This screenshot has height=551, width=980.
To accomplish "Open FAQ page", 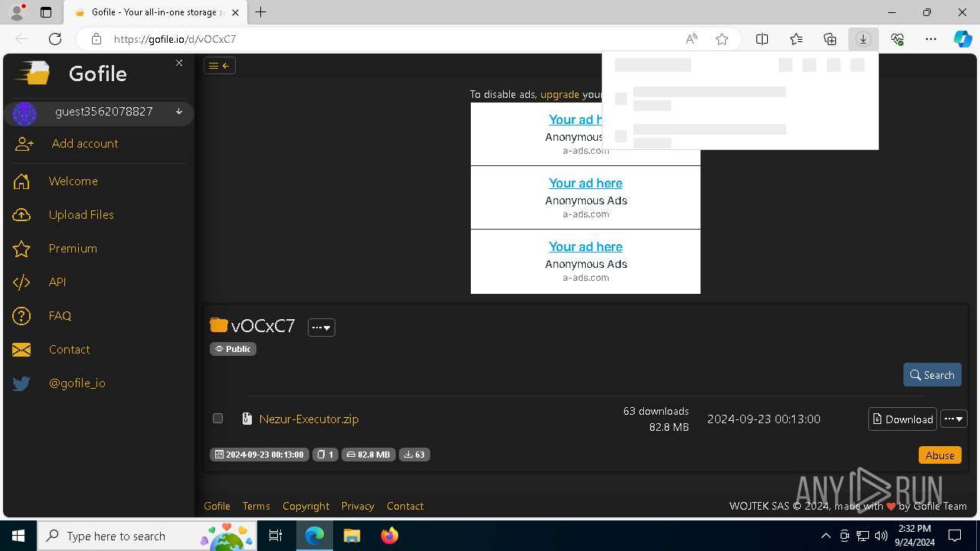I will 60,316.
